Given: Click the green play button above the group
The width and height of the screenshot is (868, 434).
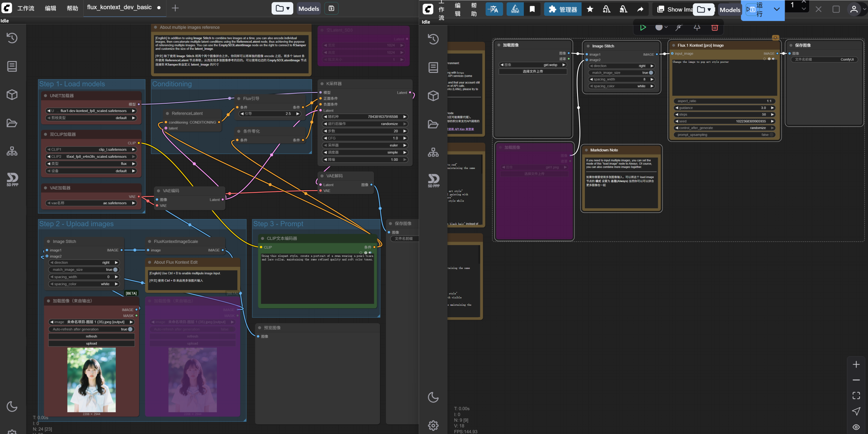Looking at the screenshot, I should pos(643,27).
